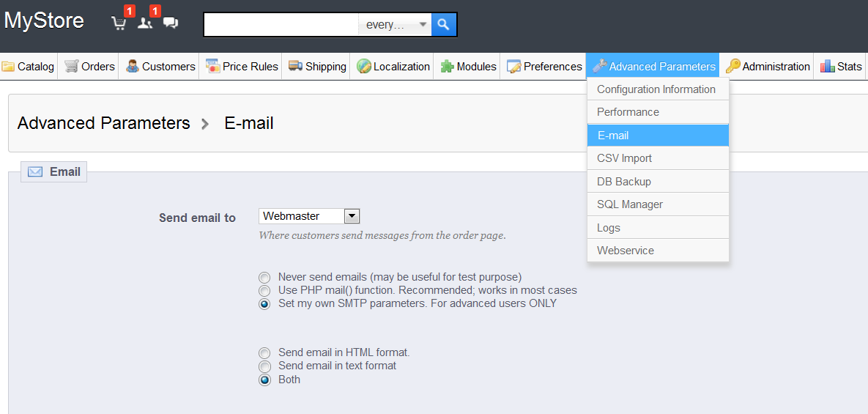Select Send email in text format
The image size is (868, 414).
tap(264, 366)
